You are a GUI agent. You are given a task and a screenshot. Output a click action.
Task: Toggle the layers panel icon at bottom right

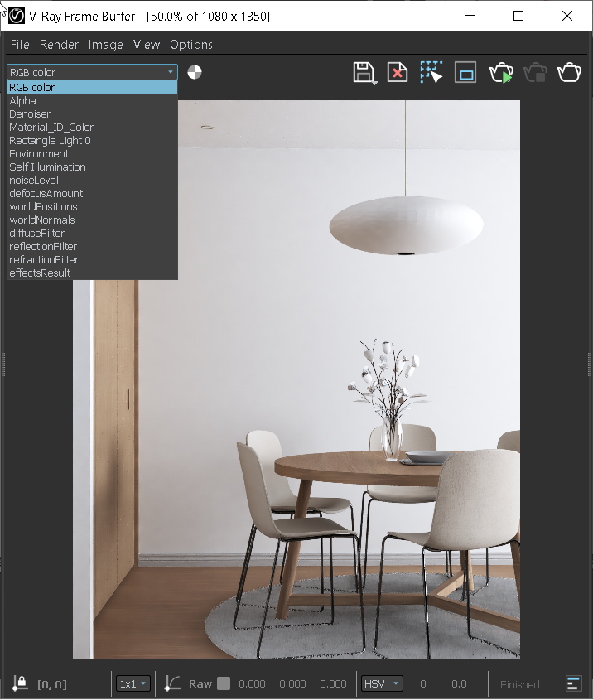(573, 684)
